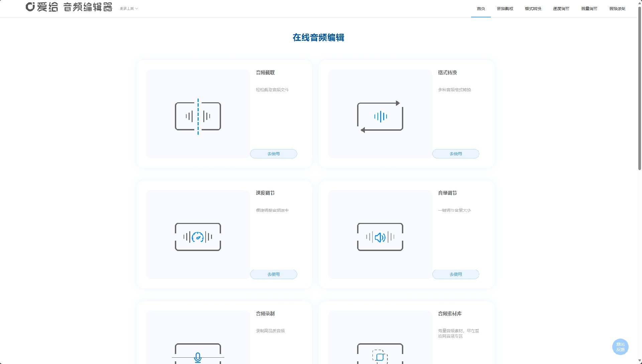The width and height of the screenshot is (642, 364).
Task: Click the 音量调节 speaker waveform icon
Action: (x=380, y=237)
